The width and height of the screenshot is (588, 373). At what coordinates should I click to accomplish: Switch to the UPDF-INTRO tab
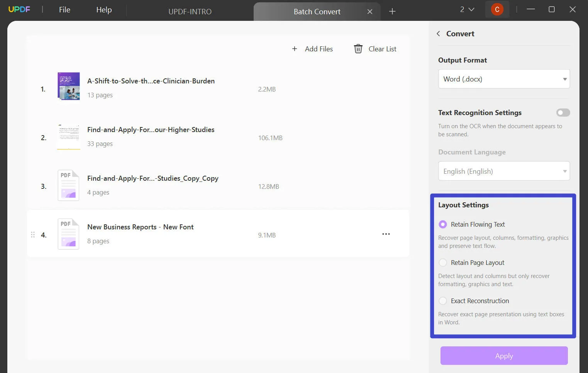click(x=190, y=12)
